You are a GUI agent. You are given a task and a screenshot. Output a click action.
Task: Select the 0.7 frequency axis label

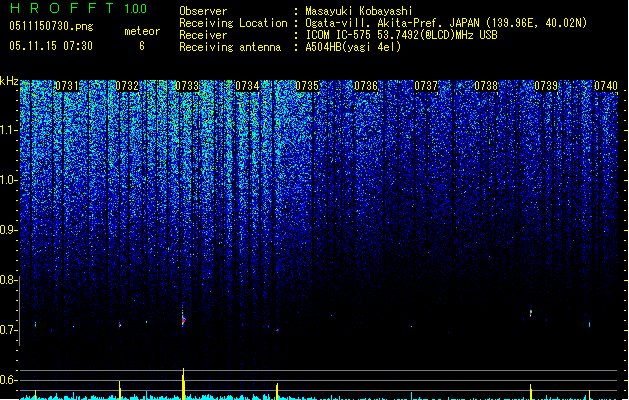9,330
